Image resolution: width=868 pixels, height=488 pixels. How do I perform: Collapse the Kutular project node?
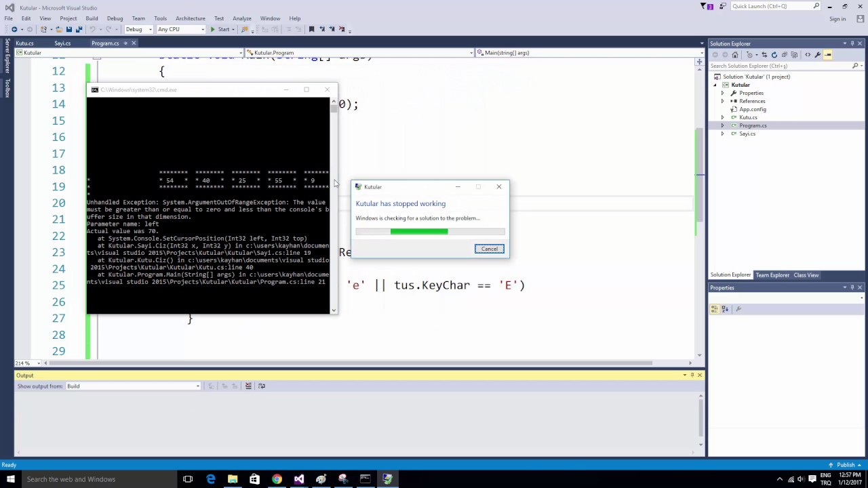[715, 85]
